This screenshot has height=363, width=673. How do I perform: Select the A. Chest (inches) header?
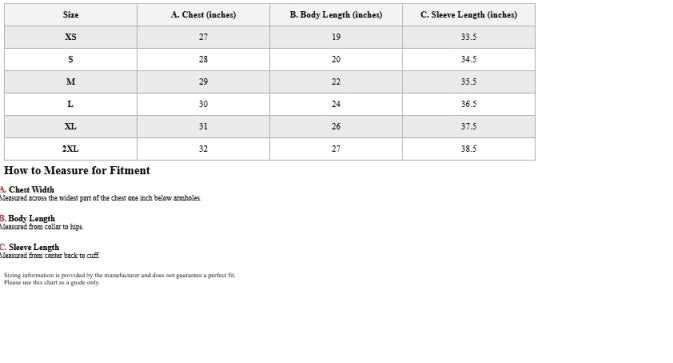tap(203, 15)
